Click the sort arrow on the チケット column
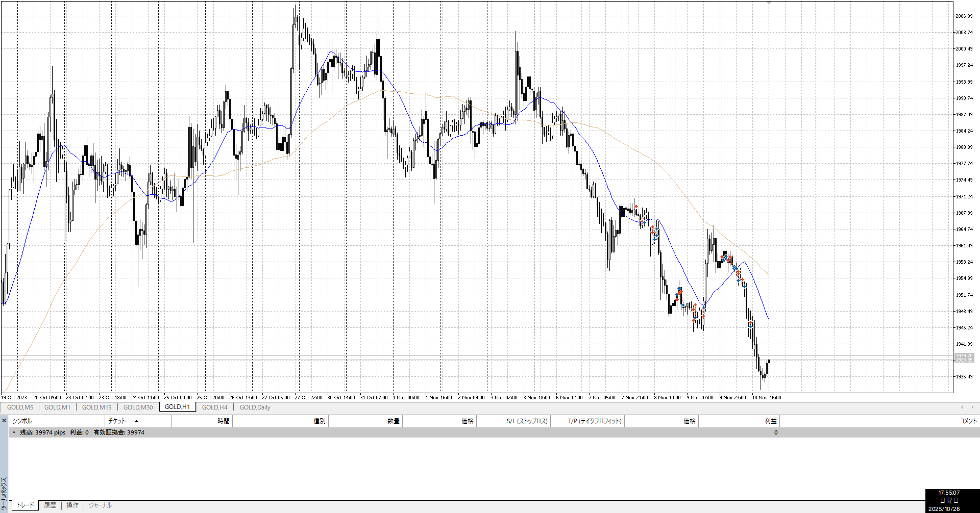This screenshot has height=513, width=980. pos(136,421)
